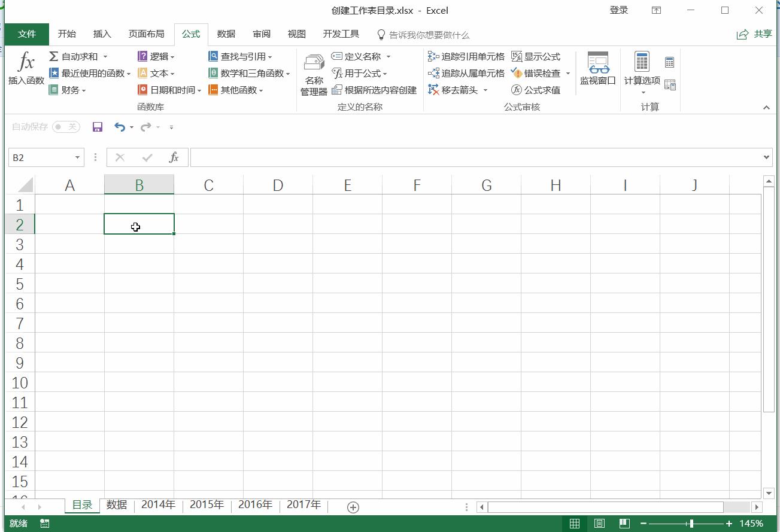
Task: Open the 2016年 worksheet tab
Action: (x=255, y=505)
